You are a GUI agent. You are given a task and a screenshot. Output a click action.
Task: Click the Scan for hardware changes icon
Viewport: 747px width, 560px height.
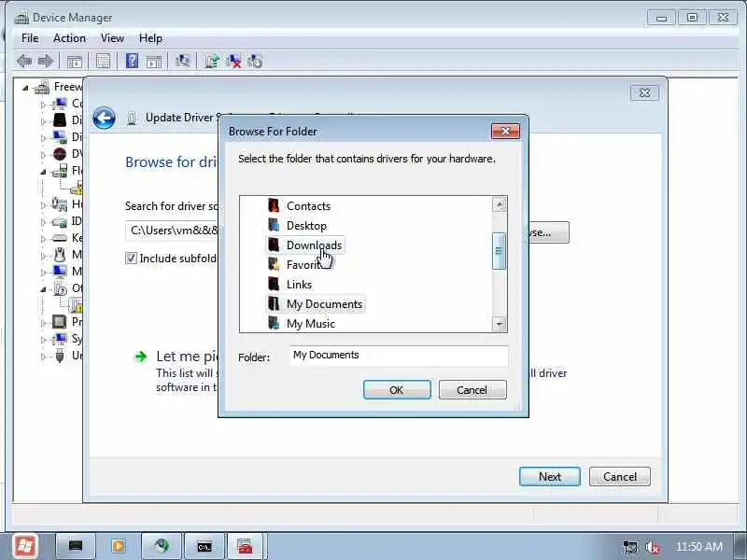(182, 61)
